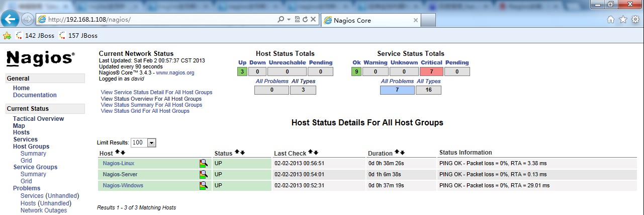Open view service details icon for Nagios-Linux

[x=203, y=163]
